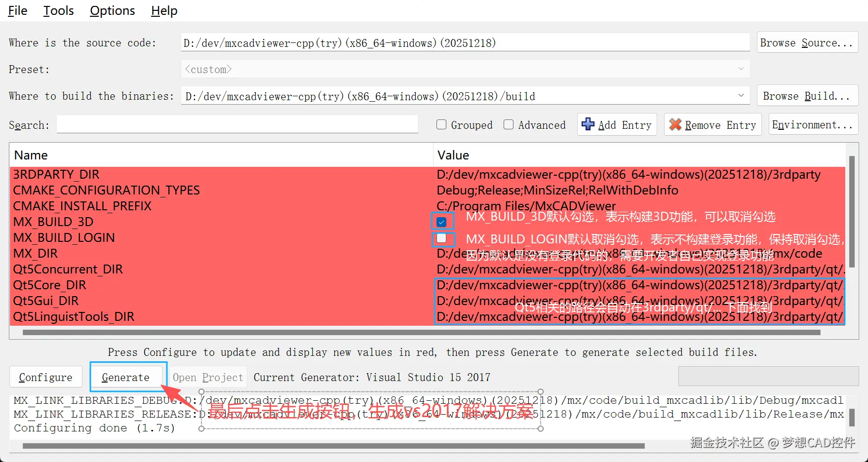868x462 pixels.
Task: Uncheck the MX_BUILD_3D checkbox
Action: point(441,222)
